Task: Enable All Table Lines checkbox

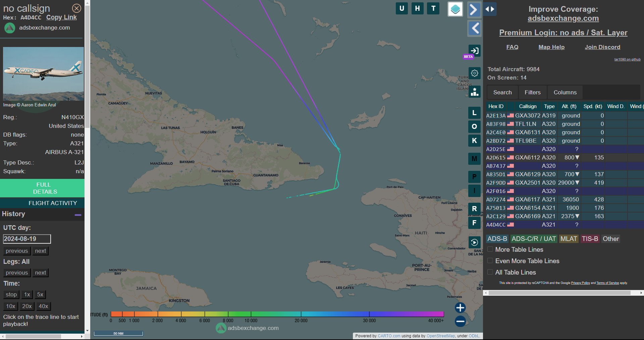Action: click(490, 272)
